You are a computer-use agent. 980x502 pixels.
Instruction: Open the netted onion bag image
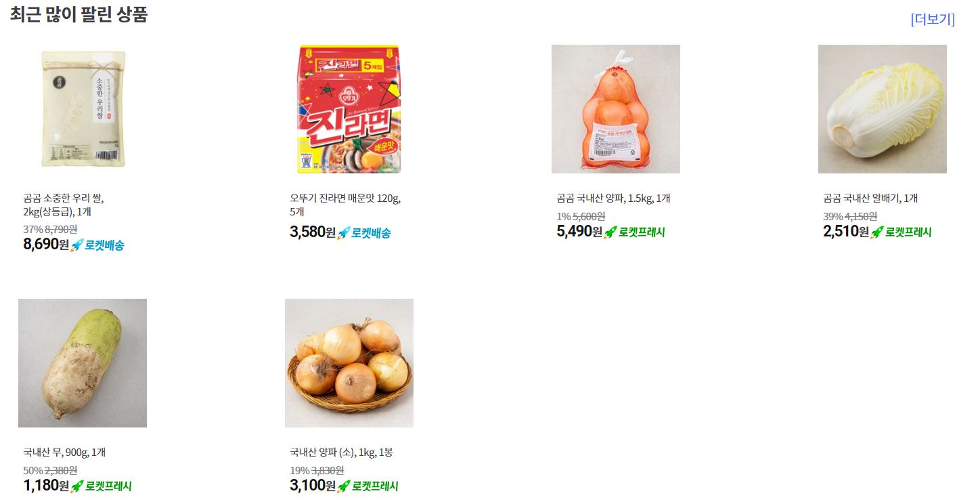point(616,109)
